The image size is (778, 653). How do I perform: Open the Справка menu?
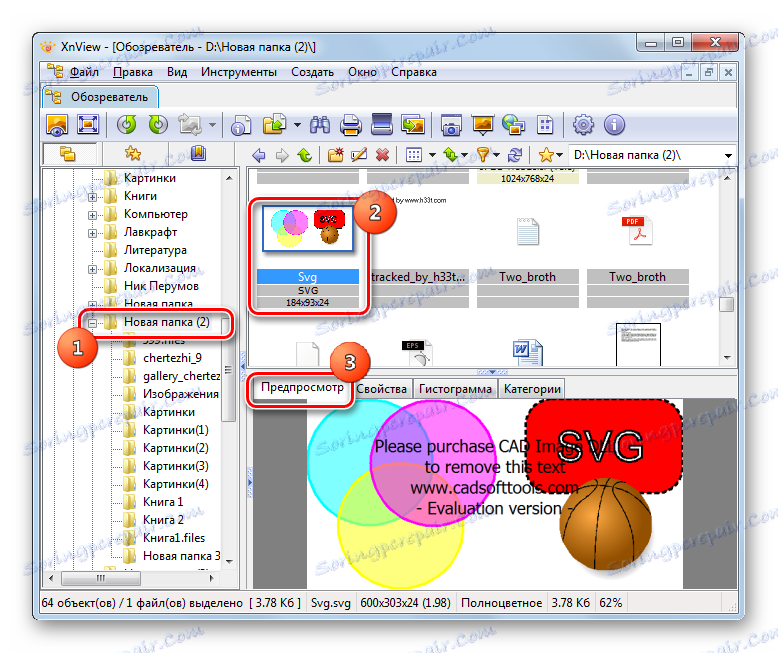414,72
